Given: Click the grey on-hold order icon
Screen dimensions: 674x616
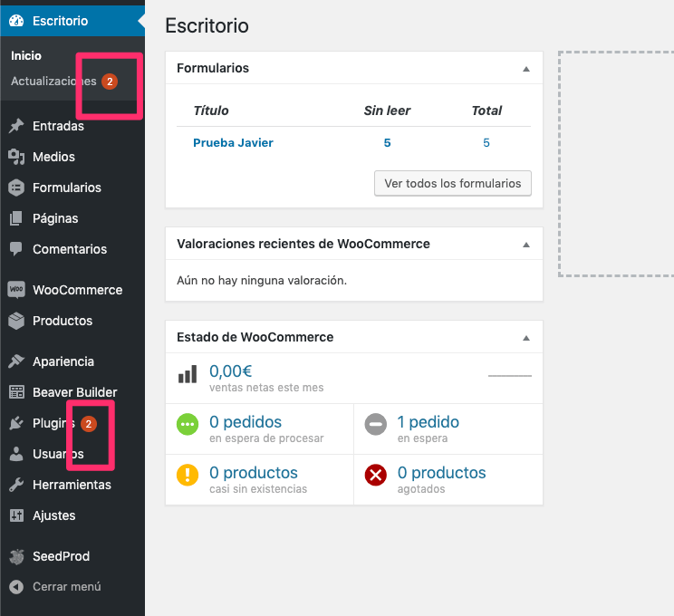Looking at the screenshot, I should tap(376, 424).
